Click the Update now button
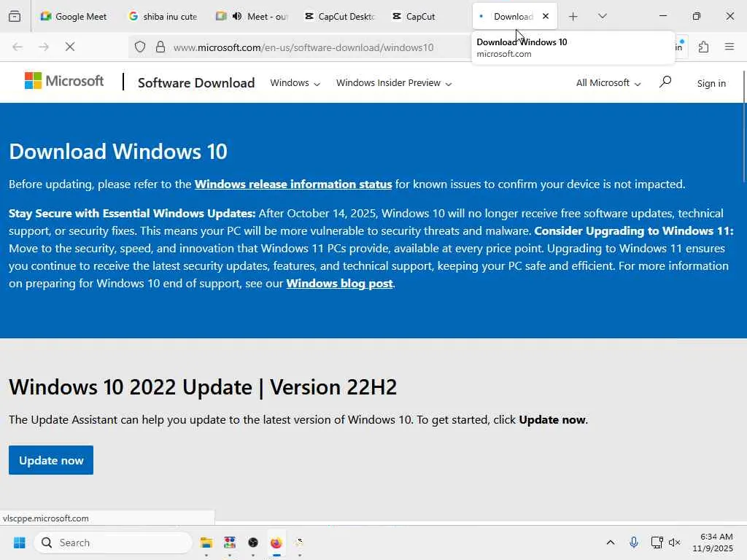 pos(51,460)
